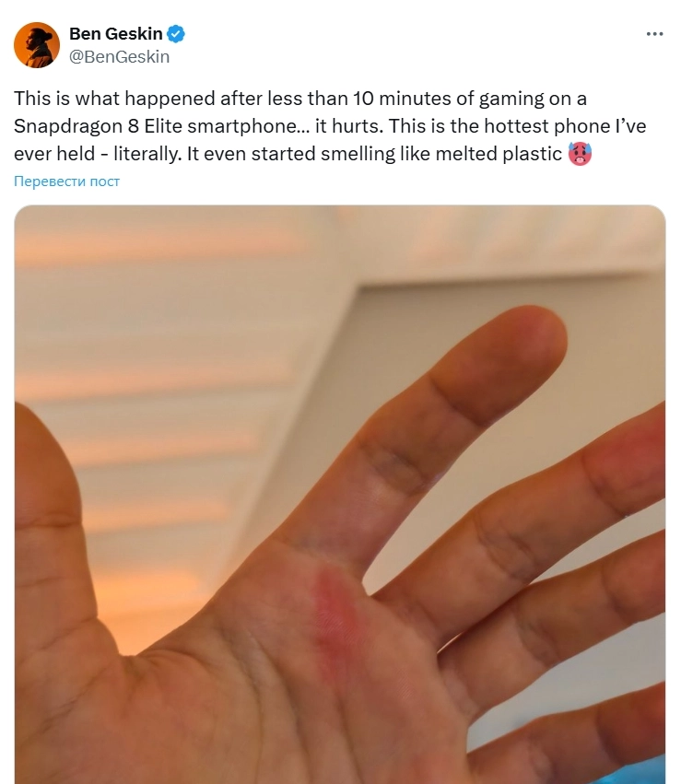Click the blue verified checkmark badge

176,34
